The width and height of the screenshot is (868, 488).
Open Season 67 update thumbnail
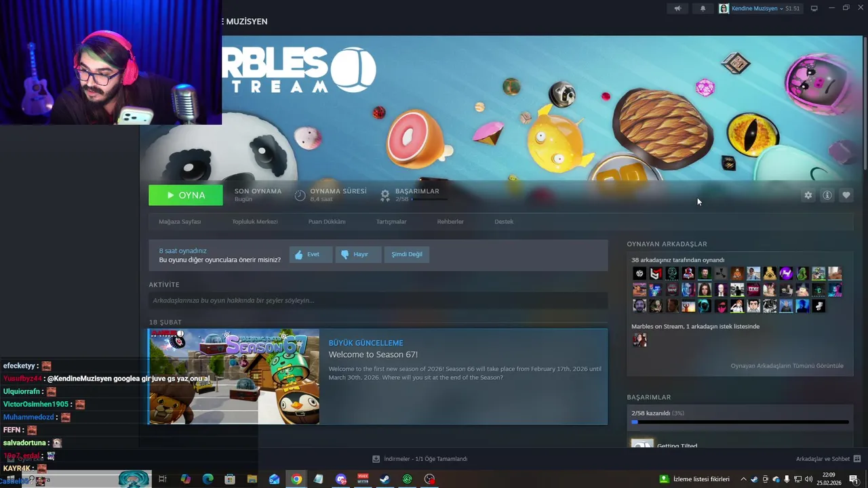point(234,377)
